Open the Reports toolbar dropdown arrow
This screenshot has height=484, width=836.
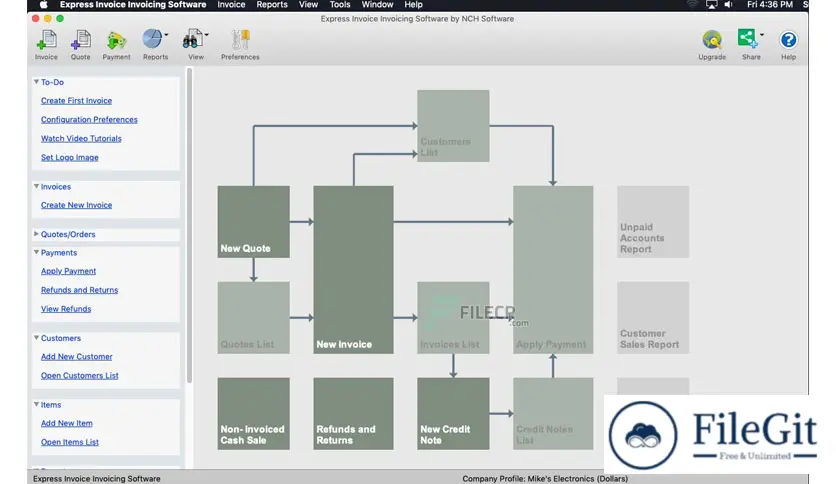166,35
